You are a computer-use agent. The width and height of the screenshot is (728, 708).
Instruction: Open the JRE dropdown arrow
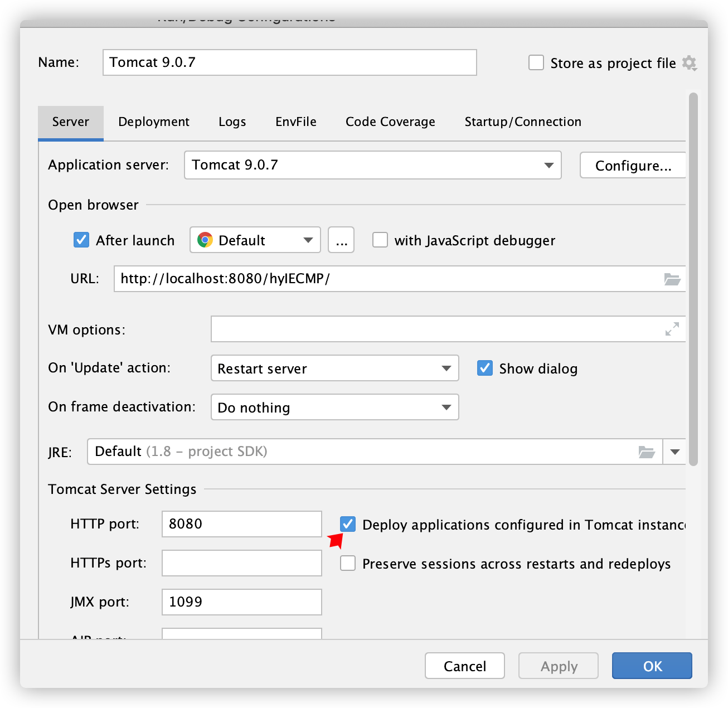675,452
